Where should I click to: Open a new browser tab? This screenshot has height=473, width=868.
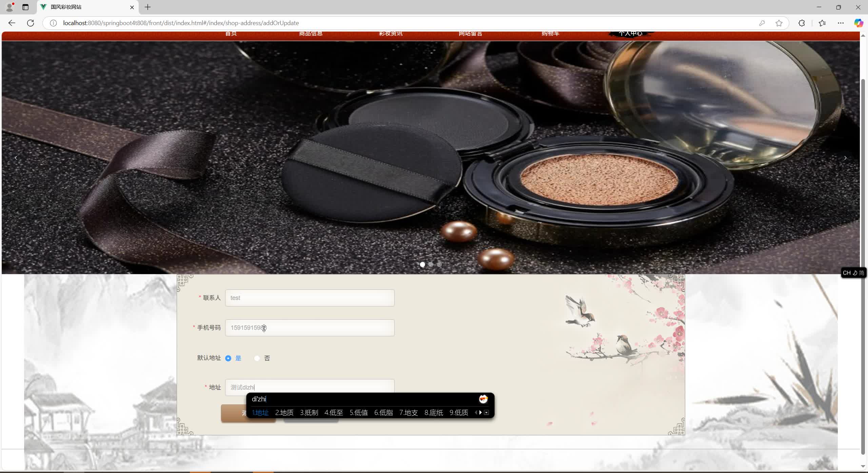click(x=147, y=7)
